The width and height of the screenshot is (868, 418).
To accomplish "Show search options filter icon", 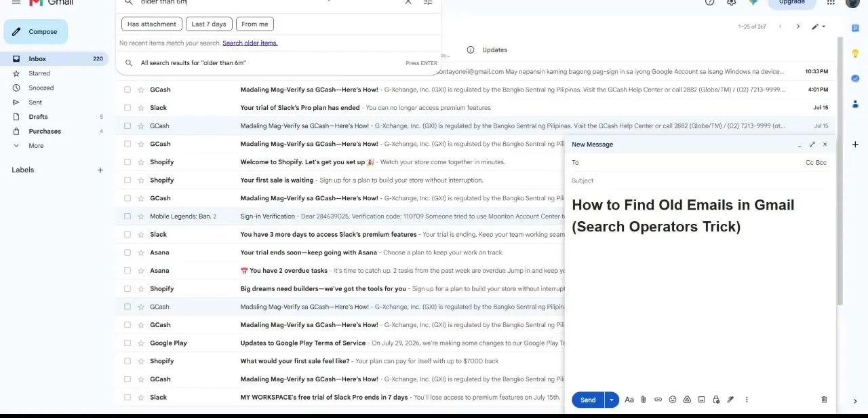I will coord(428,3).
